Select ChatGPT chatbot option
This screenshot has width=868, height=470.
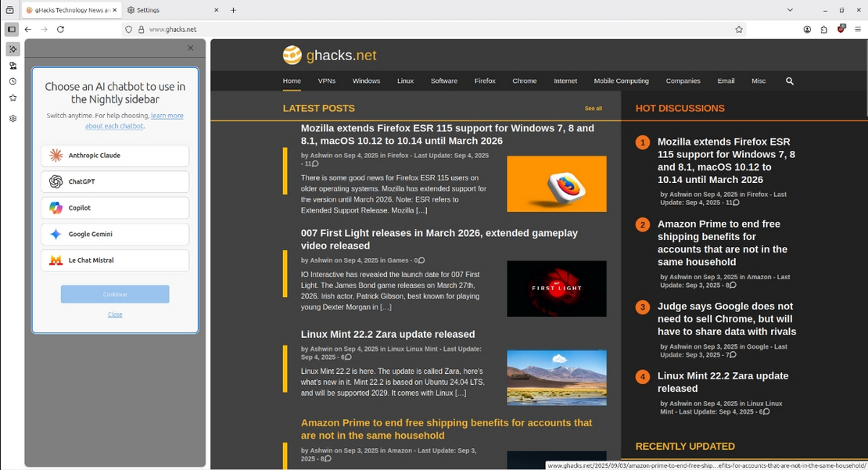click(x=115, y=181)
